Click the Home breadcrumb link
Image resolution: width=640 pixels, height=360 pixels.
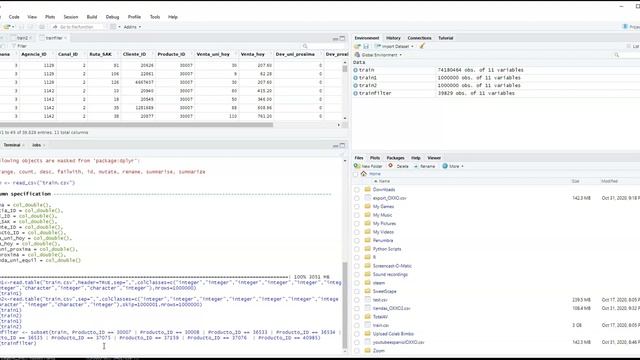pyautogui.click(x=375, y=174)
